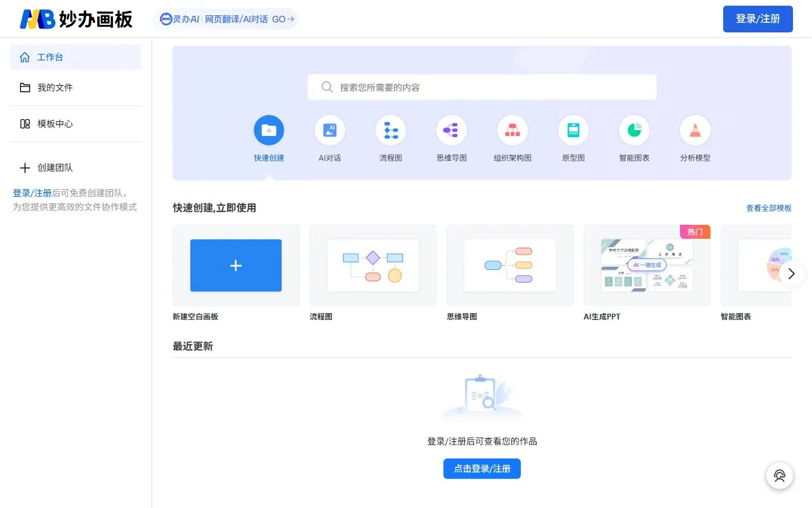Click the 点击登录/注册 button
This screenshot has width=812, height=508.
(481, 469)
